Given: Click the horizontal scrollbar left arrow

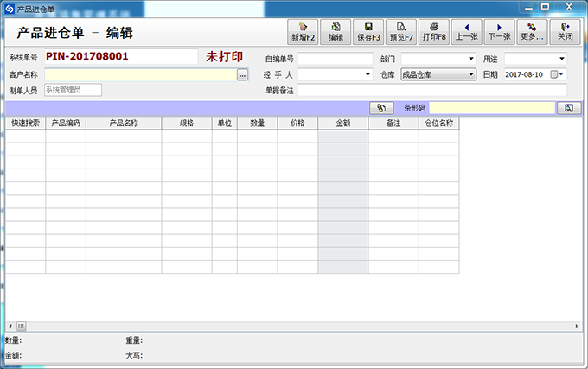Looking at the screenshot, I should coord(10,327).
